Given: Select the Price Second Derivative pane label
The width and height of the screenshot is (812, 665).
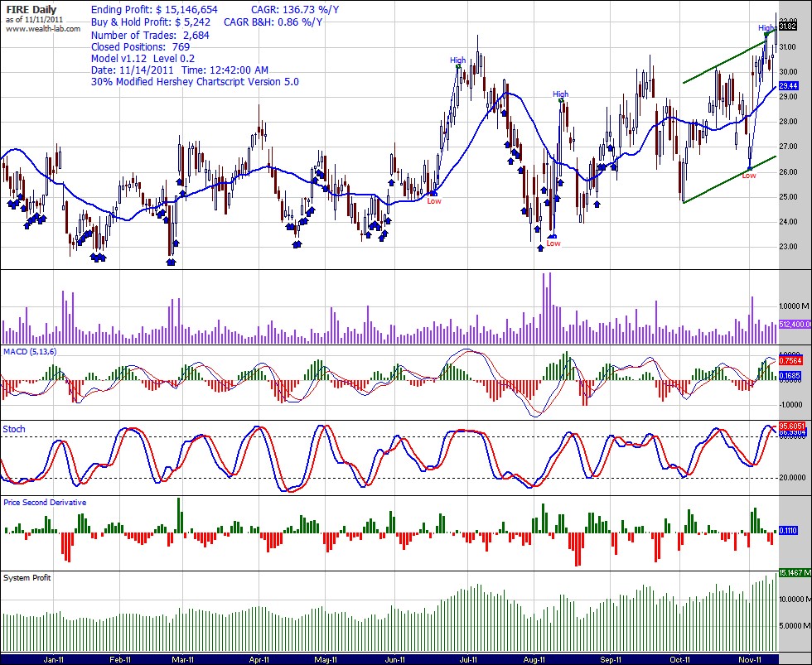Looking at the screenshot, I should click(x=45, y=502).
